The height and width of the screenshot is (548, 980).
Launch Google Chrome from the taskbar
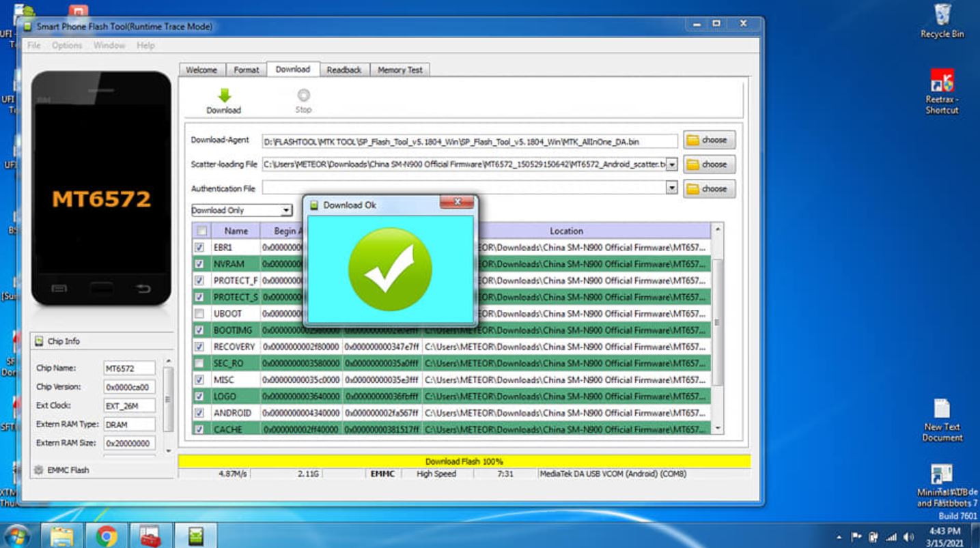(x=107, y=536)
